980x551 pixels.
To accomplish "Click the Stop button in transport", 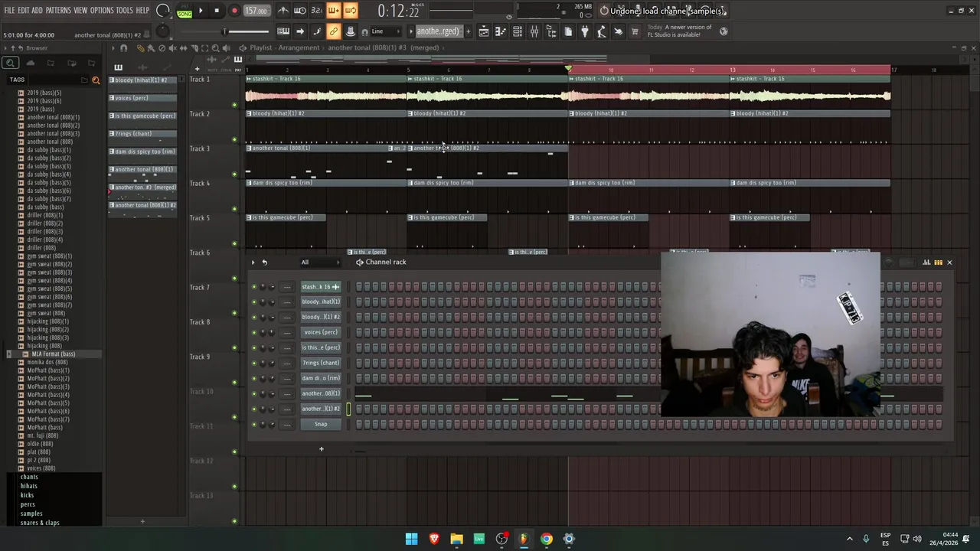I will pyautogui.click(x=217, y=11).
